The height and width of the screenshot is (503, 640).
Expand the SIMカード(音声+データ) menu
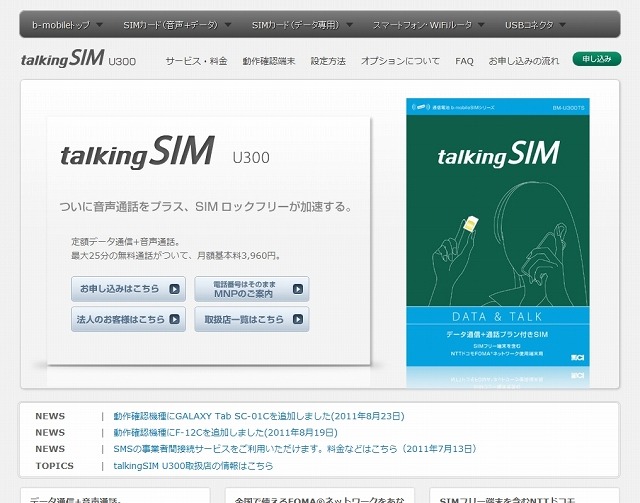(x=177, y=25)
